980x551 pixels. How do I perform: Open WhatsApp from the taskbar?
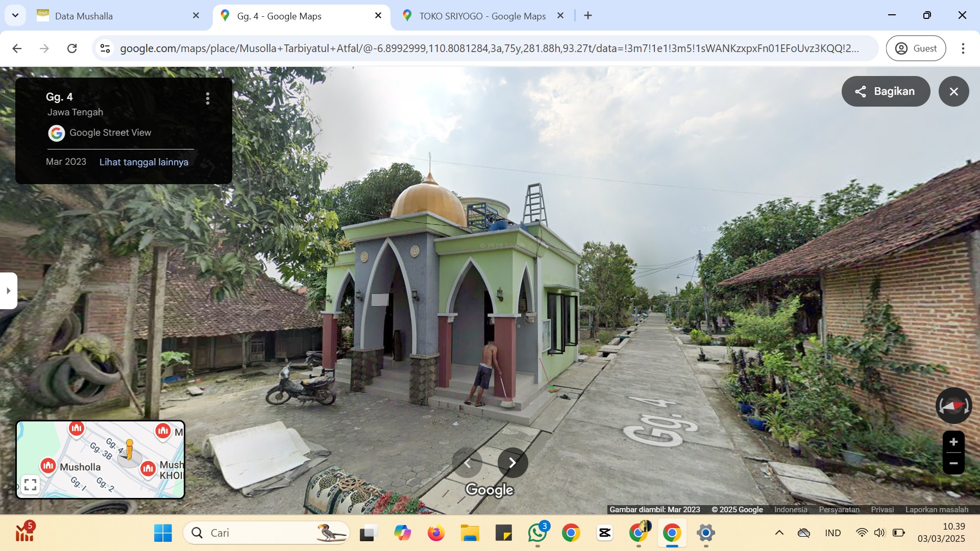tap(537, 533)
